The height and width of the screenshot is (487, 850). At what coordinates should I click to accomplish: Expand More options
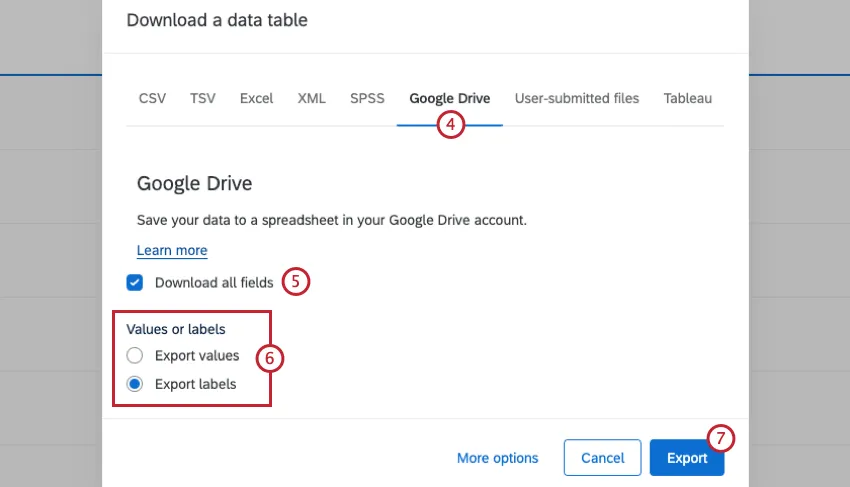pos(497,458)
